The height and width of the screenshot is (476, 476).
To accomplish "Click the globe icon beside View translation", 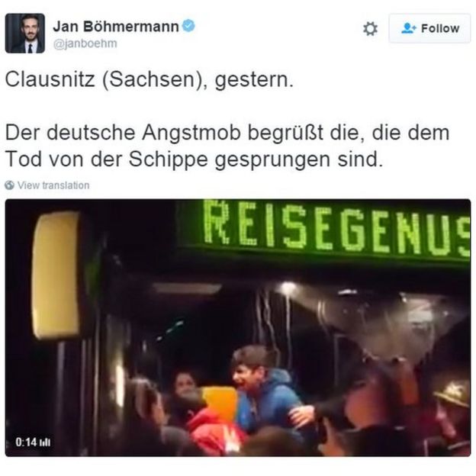I will tap(9, 185).
